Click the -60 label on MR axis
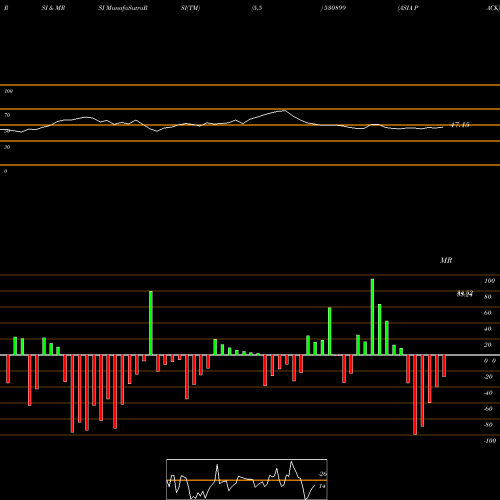This screenshot has height=500, width=500. point(488,409)
